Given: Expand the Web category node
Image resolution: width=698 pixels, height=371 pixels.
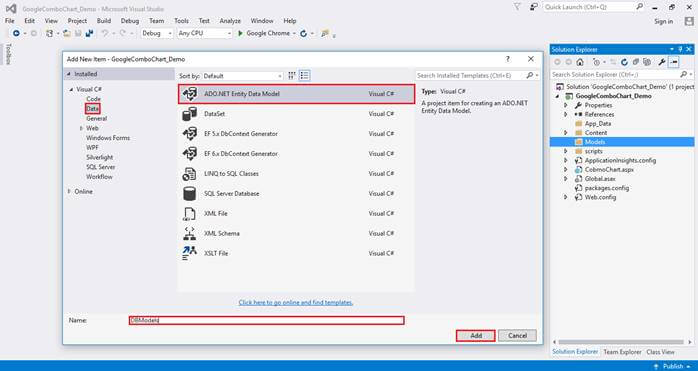Looking at the screenshot, I should [x=81, y=128].
